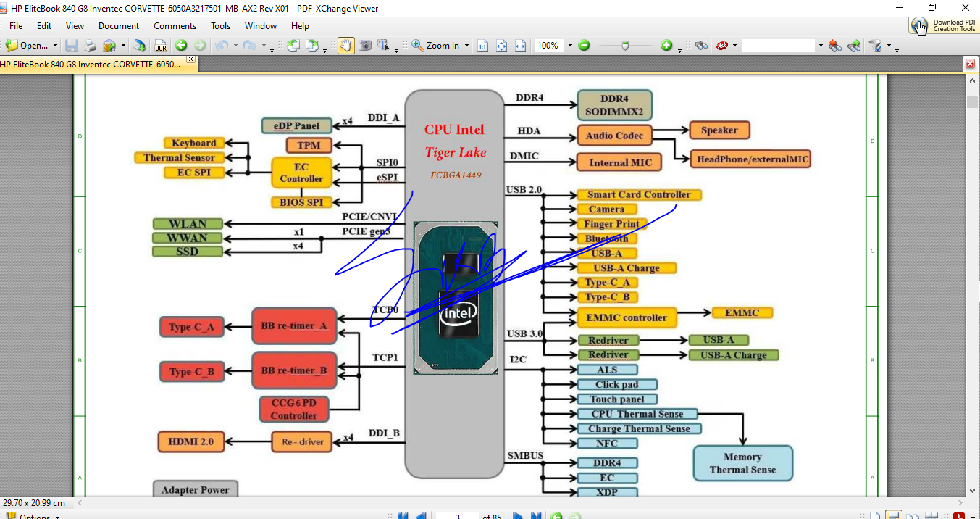The width and height of the screenshot is (980, 519).
Task: Open Find with binoculars icon
Action: point(701,45)
